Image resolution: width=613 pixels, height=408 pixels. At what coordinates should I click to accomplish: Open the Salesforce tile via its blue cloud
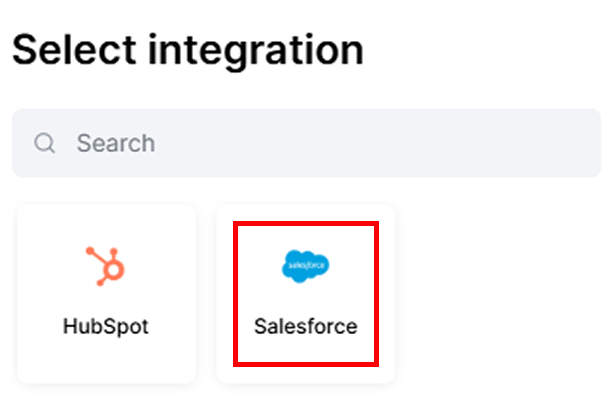(306, 265)
